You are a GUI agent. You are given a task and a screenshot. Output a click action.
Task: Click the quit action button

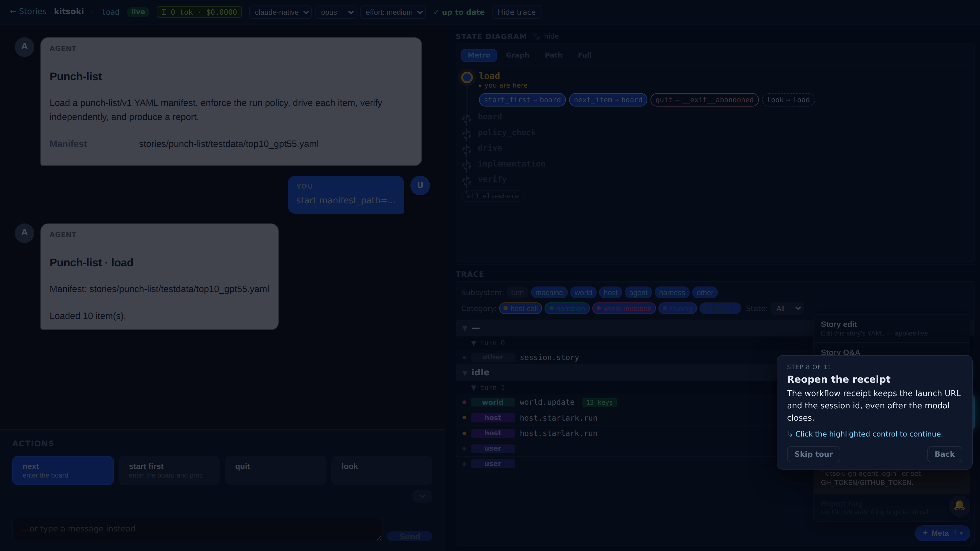275,470
